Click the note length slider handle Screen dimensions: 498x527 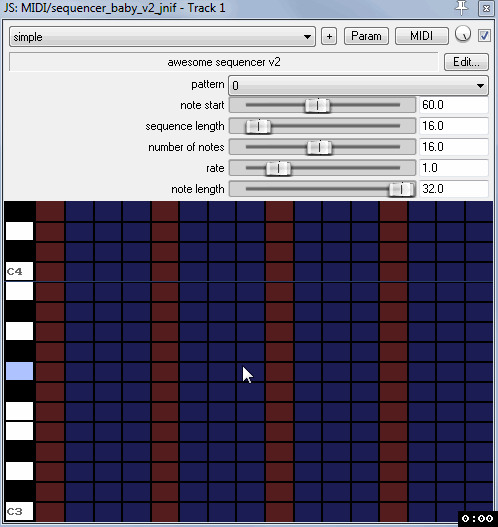point(401,190)
